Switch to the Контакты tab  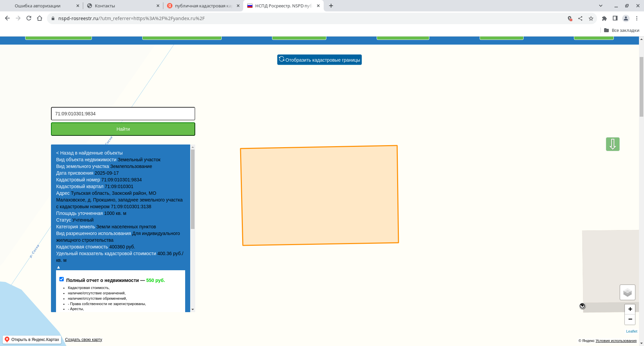(x=121, y=6)
